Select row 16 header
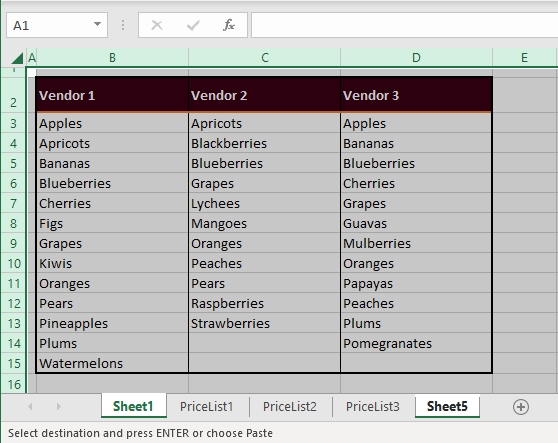The height and width of the screenshot is (443, 558). (14, 384)
